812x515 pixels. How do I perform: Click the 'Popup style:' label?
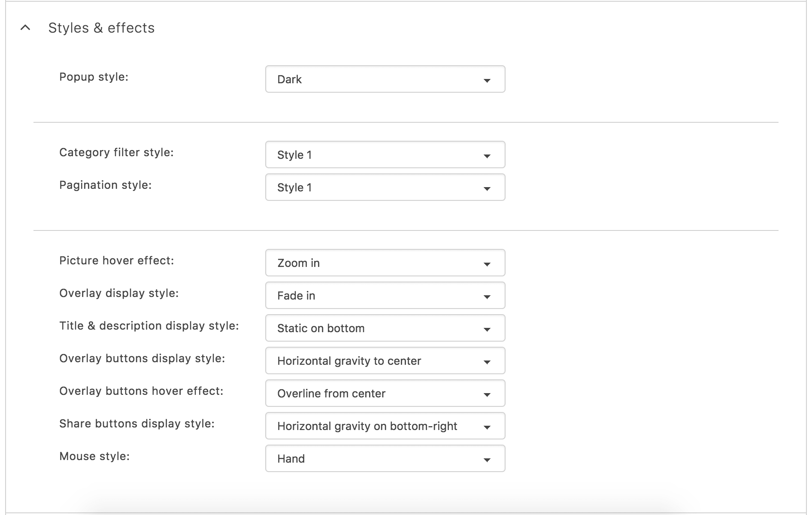pos(94,77)
